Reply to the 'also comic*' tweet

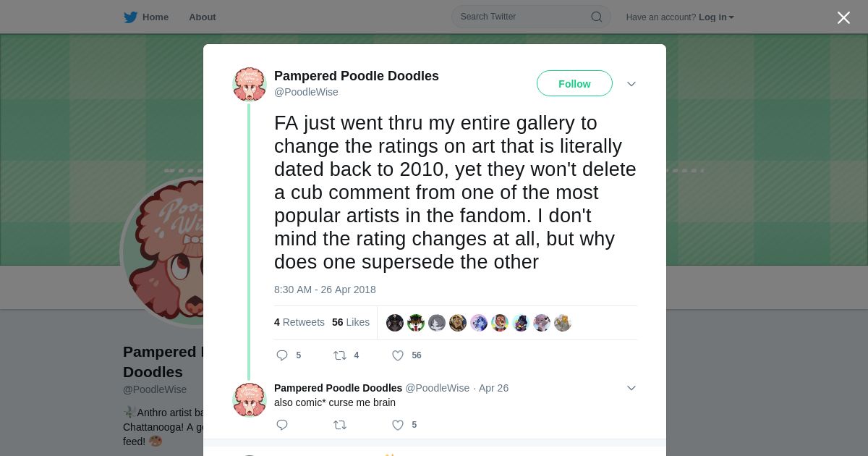pos(282,425)
